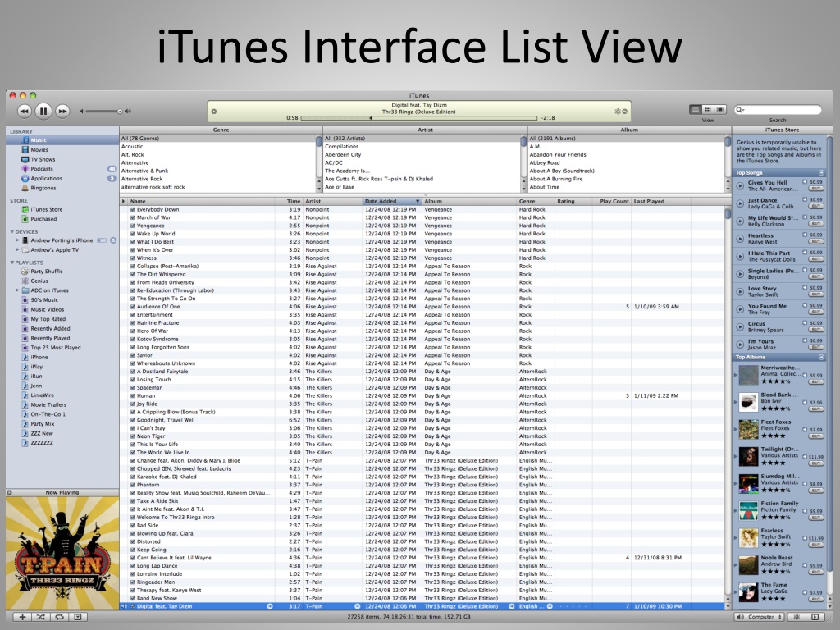
Task: Pause playback with the pause button
Action: point(43,111)
